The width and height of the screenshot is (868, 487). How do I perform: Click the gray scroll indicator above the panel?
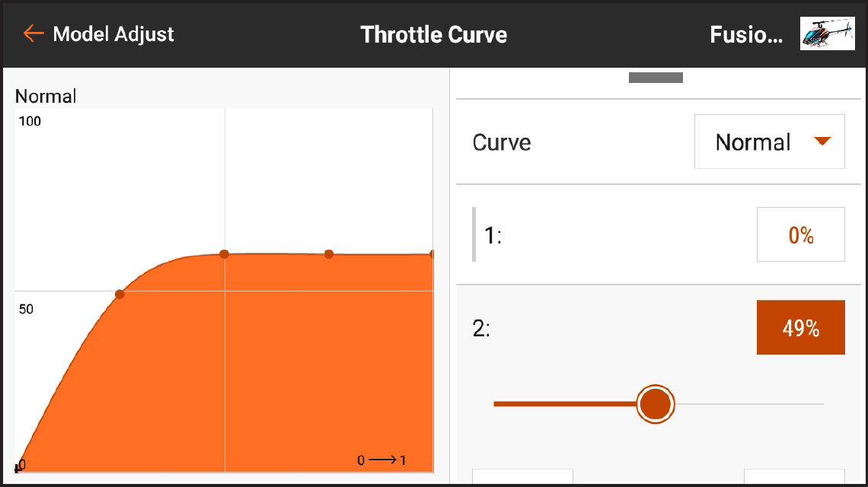click(x=655, y=77)
